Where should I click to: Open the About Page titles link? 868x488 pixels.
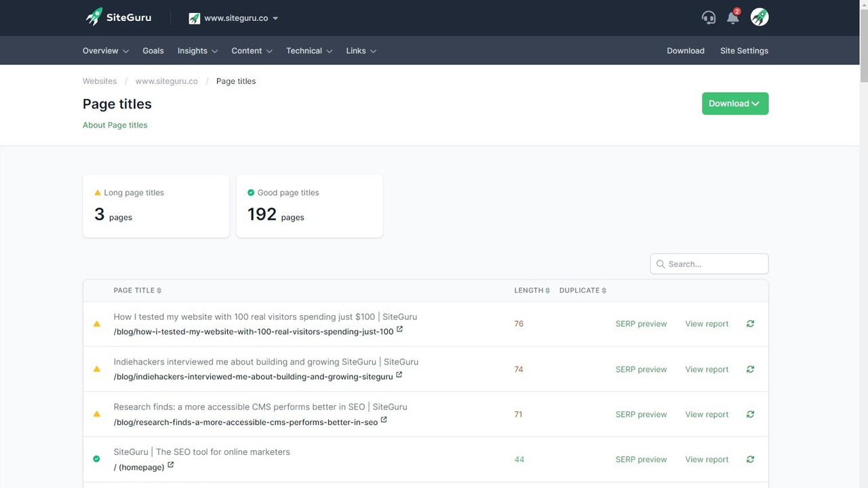pyautogui.click(x=115, y=125)
